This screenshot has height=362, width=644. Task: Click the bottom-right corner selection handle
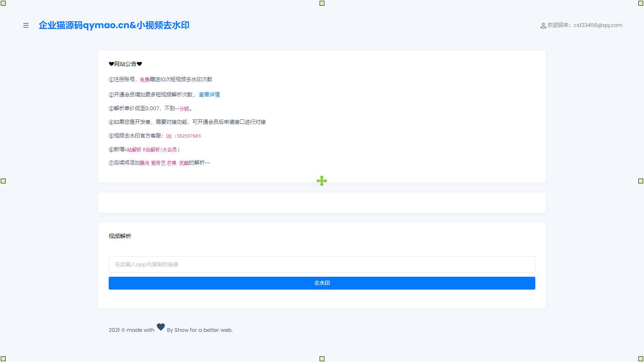tap(640, 358)
